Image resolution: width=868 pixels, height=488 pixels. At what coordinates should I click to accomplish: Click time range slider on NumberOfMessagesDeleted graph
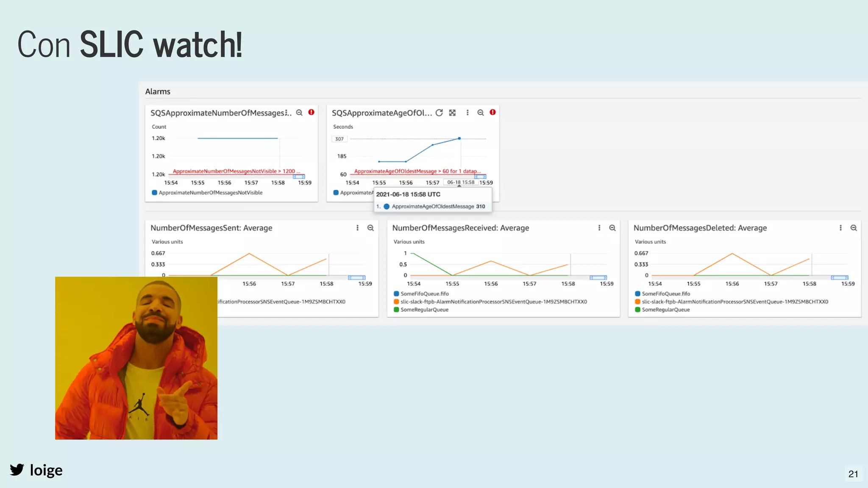point(839,277)
